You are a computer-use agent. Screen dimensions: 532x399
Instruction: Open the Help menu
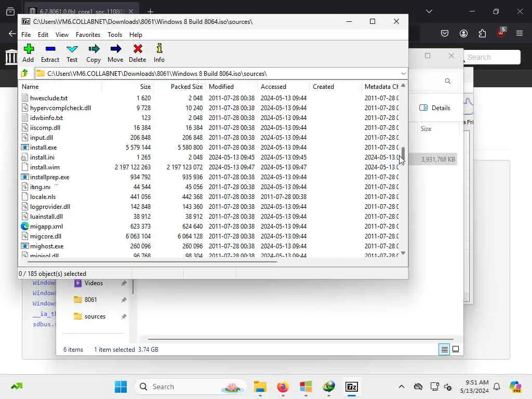pyautogui.click(x=136, y=35)
